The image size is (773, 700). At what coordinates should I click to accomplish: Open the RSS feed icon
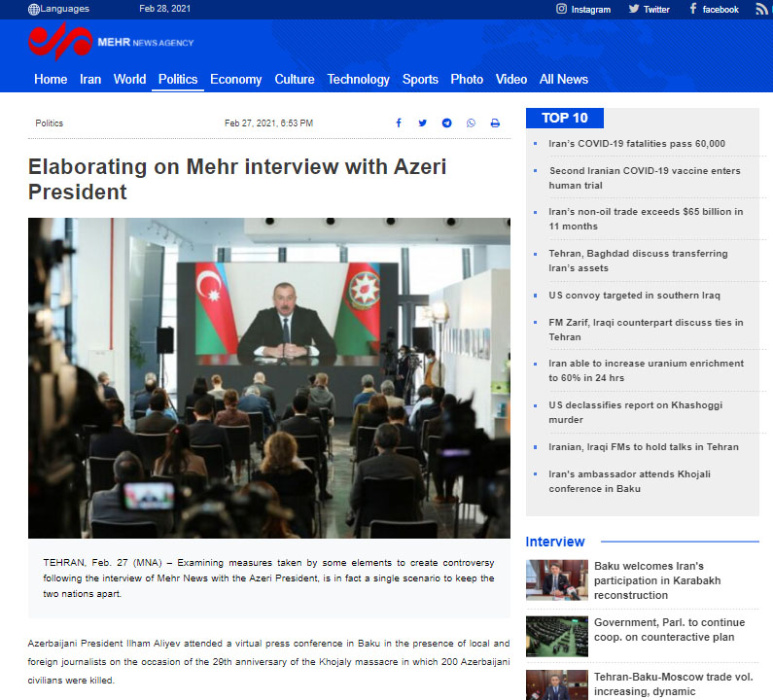(761, 9)
